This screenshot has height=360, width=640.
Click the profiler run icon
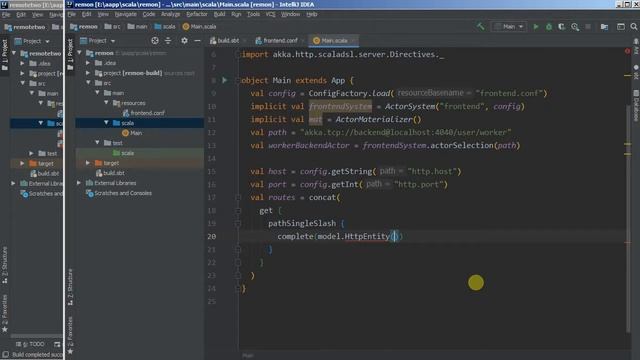(575, 27)
